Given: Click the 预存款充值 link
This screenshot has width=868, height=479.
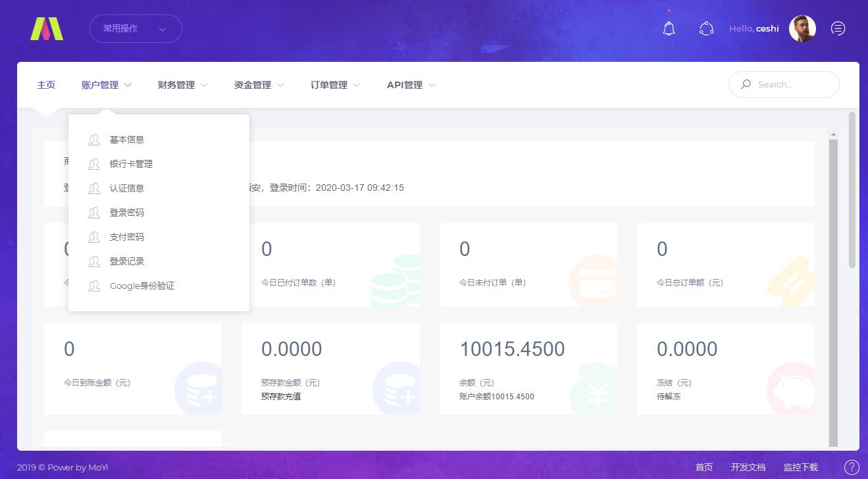Looking at the screenshot, I should (281, 397).
